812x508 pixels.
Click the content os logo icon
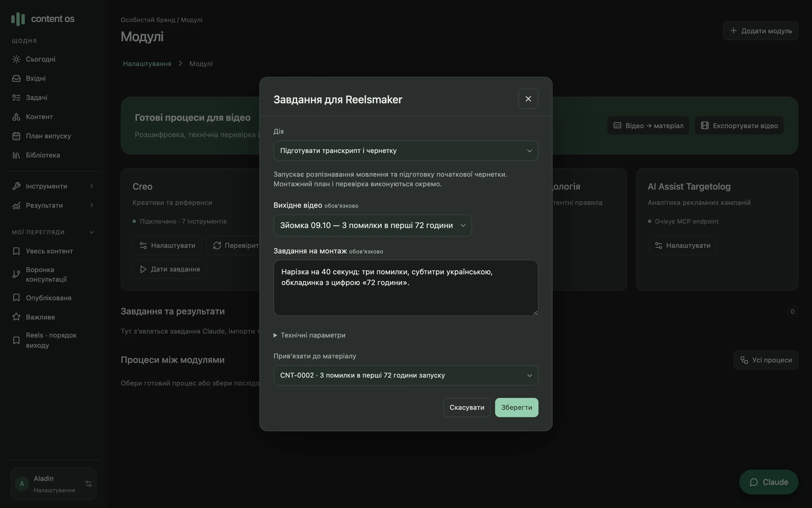(x=18, y=19)
